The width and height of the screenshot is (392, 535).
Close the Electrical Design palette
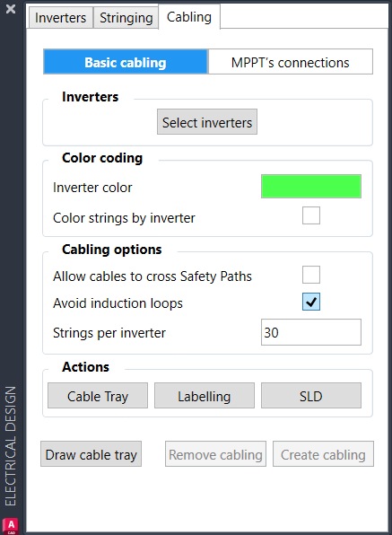11,9
